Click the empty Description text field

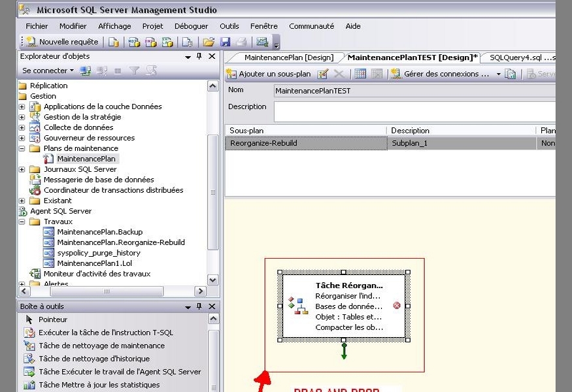pyautogui.click(x=414, y=112)
